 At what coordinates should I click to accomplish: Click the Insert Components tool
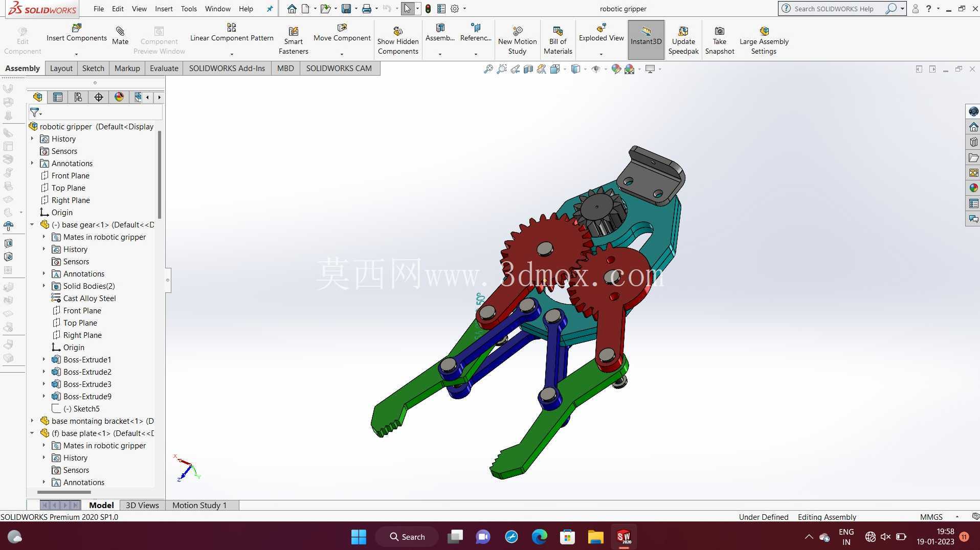click(x=77, y=33)
